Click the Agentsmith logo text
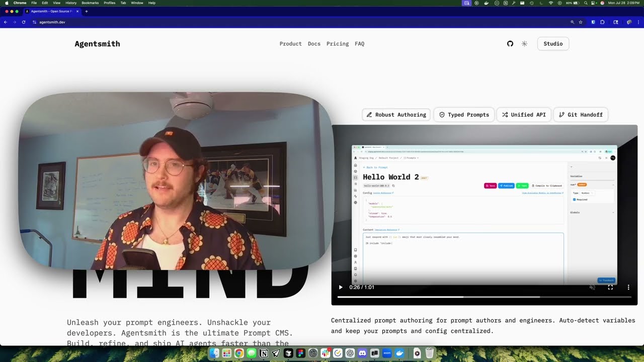The width and height of the screenshot is (644, 362). click(97, 44)
